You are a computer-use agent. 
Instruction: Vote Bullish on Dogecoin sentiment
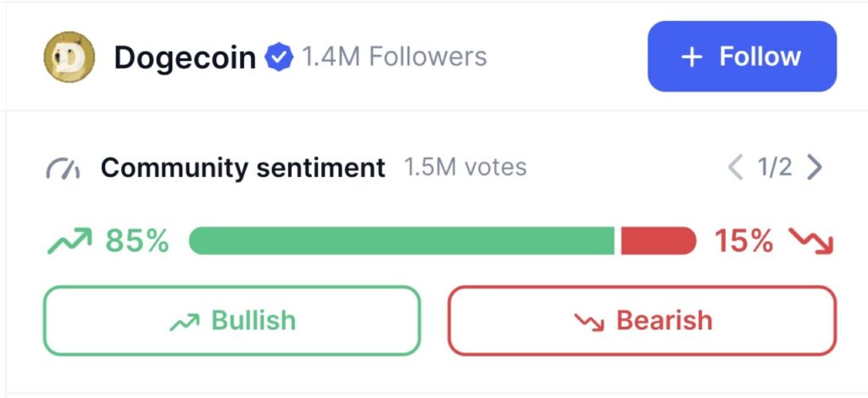click(231, 321)
